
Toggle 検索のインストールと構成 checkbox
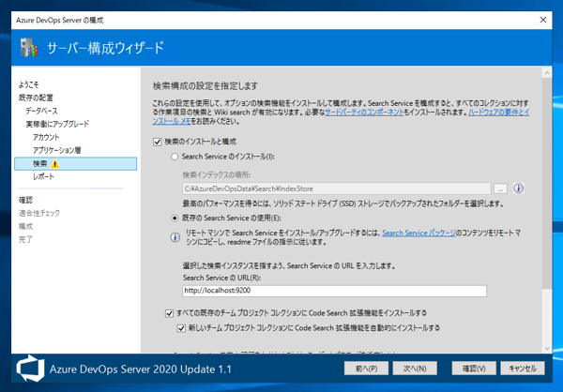click(x=158, y=142)
